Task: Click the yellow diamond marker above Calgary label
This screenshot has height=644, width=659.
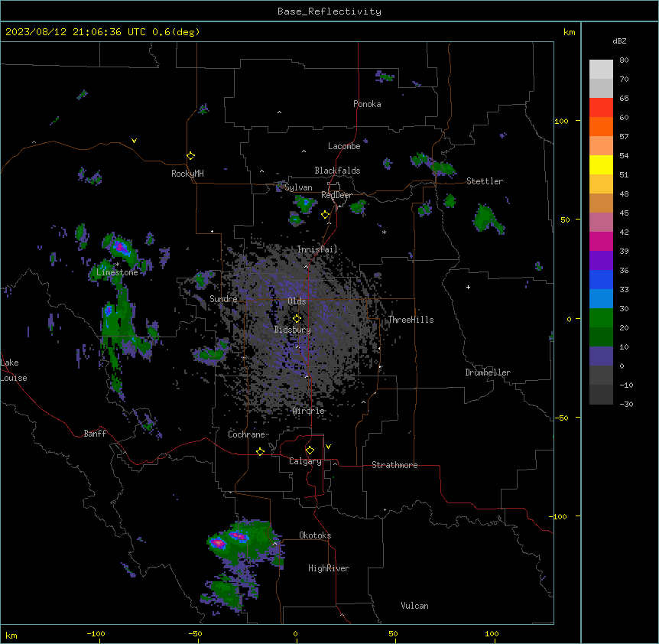Action: click(x=310, y=450)
